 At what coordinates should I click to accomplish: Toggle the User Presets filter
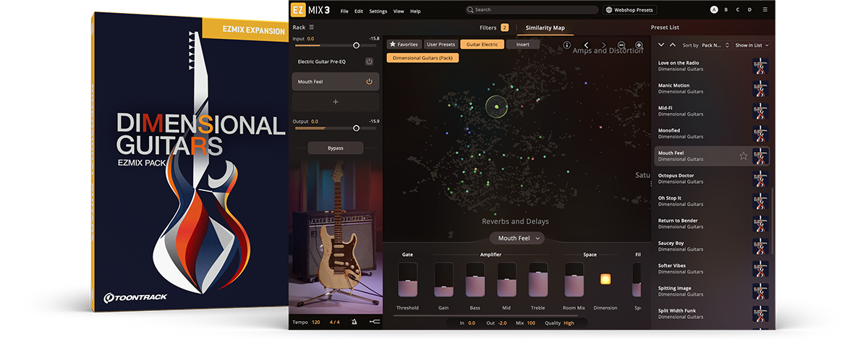441,44
